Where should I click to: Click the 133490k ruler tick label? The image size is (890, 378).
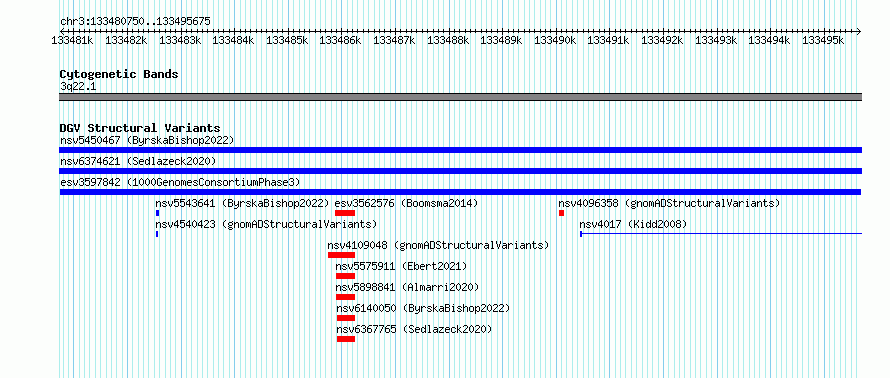pos(556,40)
